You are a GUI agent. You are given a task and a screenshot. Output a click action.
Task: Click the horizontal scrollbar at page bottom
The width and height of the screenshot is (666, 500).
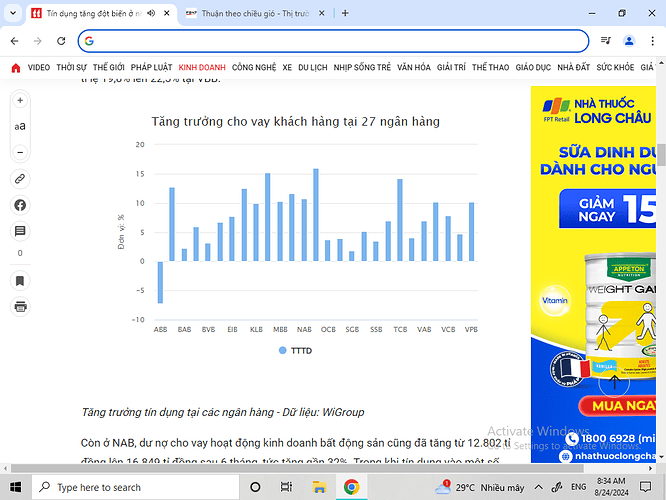click(297, 468)
